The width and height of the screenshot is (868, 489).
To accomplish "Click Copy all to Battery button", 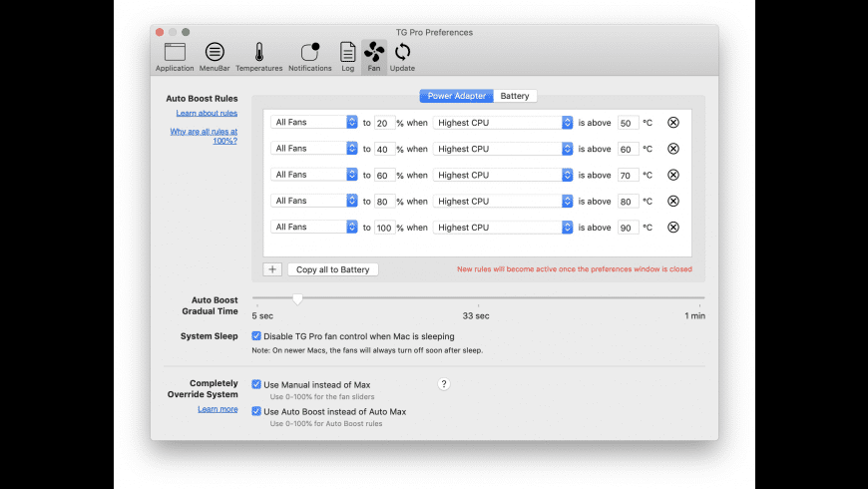I will [x=333, y=269].
